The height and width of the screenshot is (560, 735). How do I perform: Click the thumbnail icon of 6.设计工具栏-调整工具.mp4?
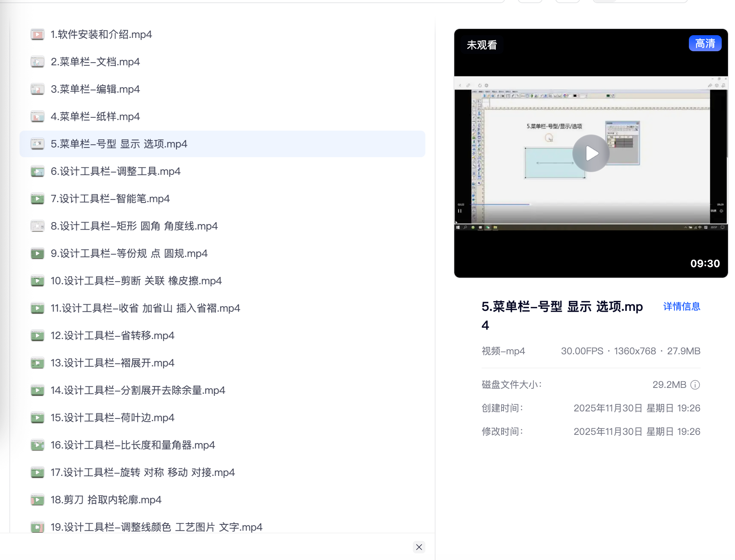(38, 171)
